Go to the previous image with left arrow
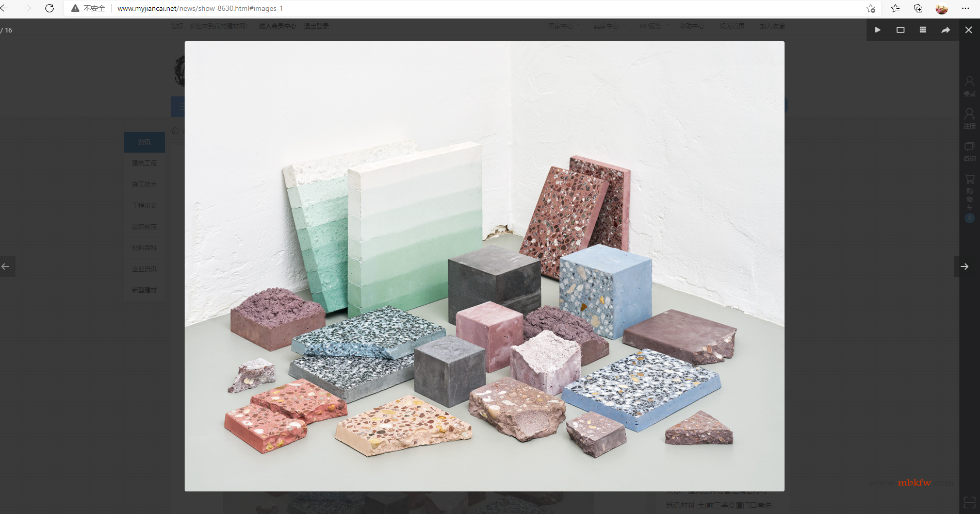The height and width of the screenshot is (514, 980). click(x=6, y=267)
